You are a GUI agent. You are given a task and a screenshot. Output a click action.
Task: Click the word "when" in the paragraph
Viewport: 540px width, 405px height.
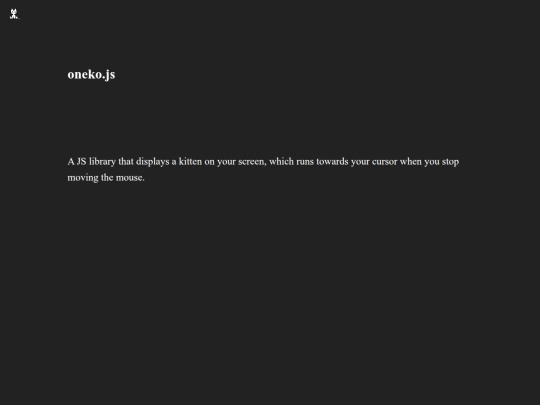click(411, 162)
